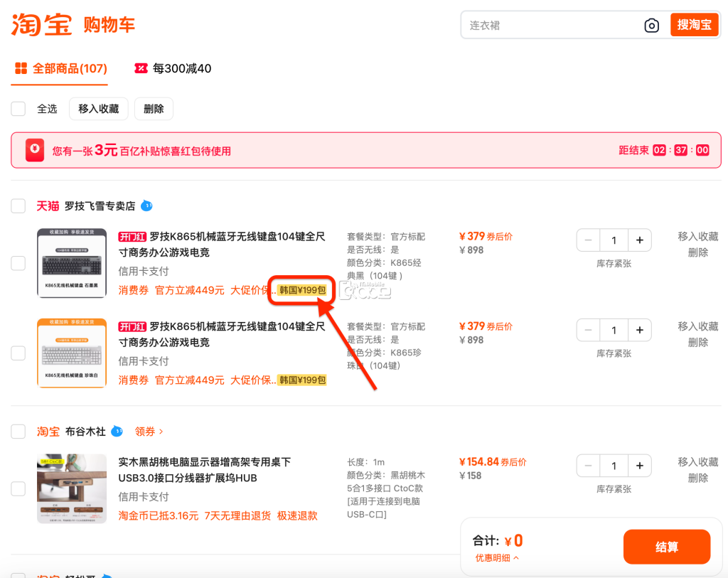This screenshot has height=578, width=728.
Task: Click the 3元 red envelope banner text
Action: (x=141, y=151)
